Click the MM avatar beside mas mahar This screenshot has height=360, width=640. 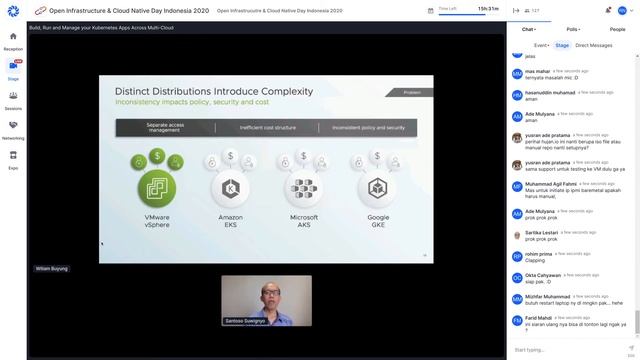coord(517,74)
